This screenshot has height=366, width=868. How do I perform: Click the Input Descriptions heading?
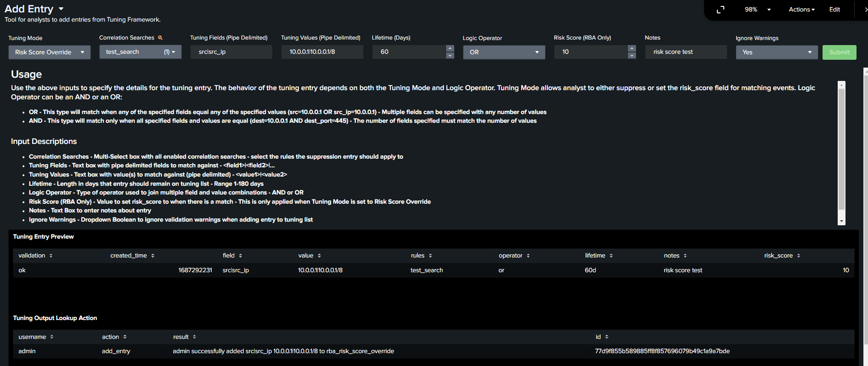[x=44, y=142]
